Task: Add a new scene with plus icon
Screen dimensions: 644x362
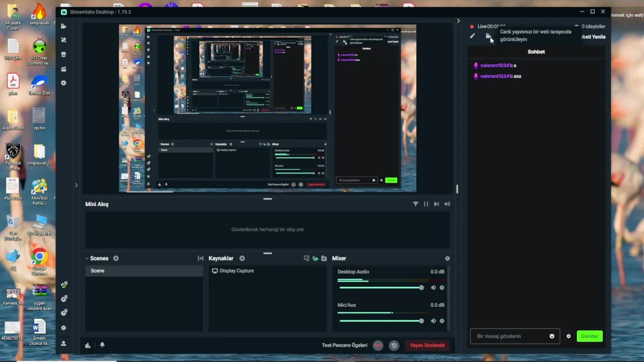Action: coord(116,258)
